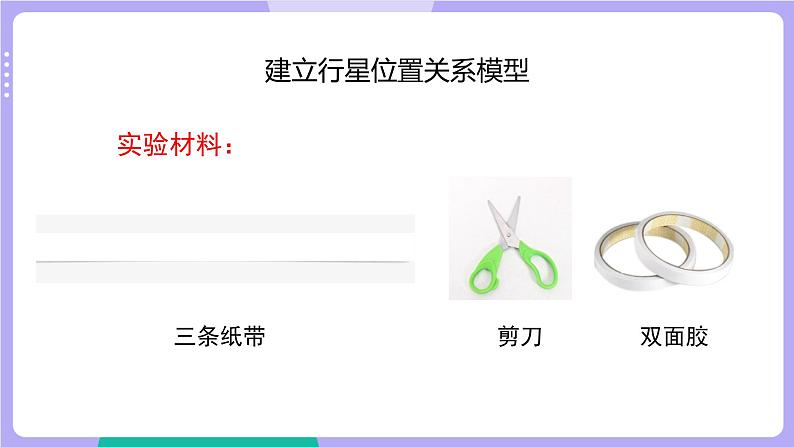The height and width of the screenshot is (447, 794).
Task: Click the teal bar at slide bottom
Action: point(209,442)
